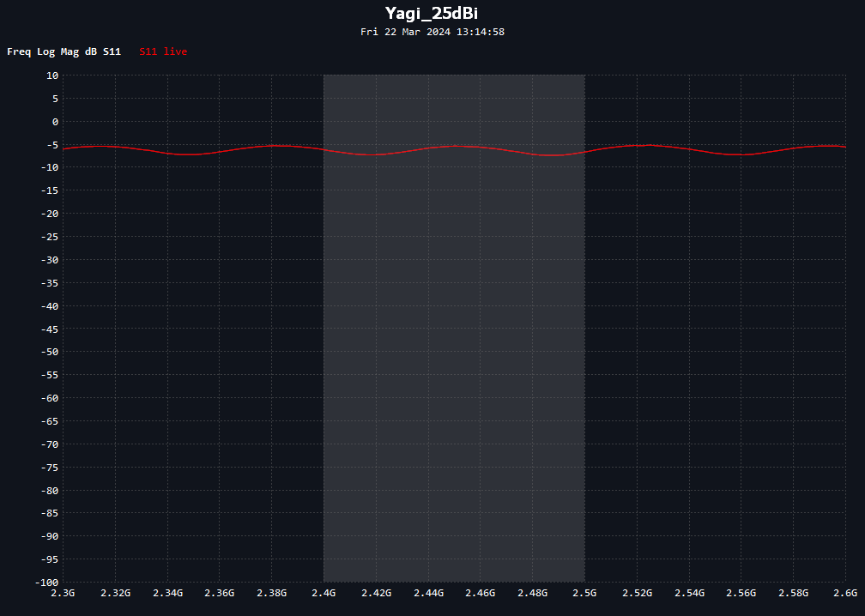Click the 'S11 live' red legend label
The width and height of the screenshot is (865, 616).
[x=163, y=51]
